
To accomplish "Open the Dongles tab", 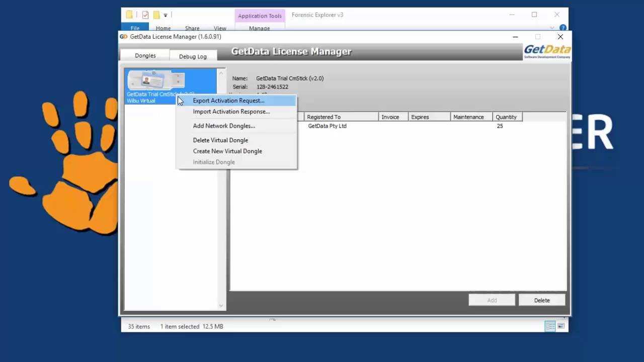I will pyautogui.click(x=145, y=56).
